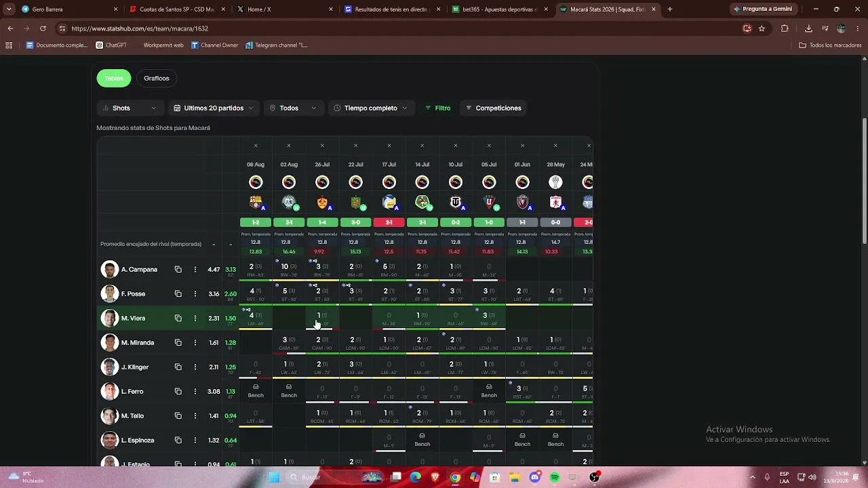Switch to the bet365 tab
The image size is (868, 488).
click(x=500, y=9)
